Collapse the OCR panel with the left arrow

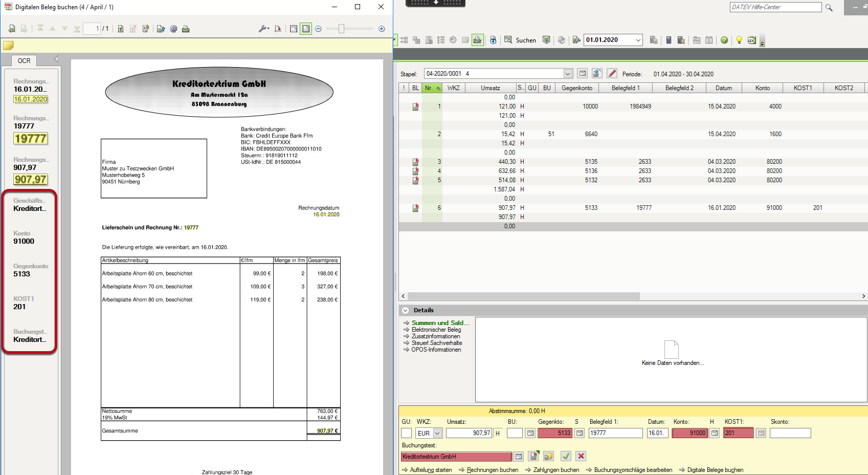(x=56, y=59)
